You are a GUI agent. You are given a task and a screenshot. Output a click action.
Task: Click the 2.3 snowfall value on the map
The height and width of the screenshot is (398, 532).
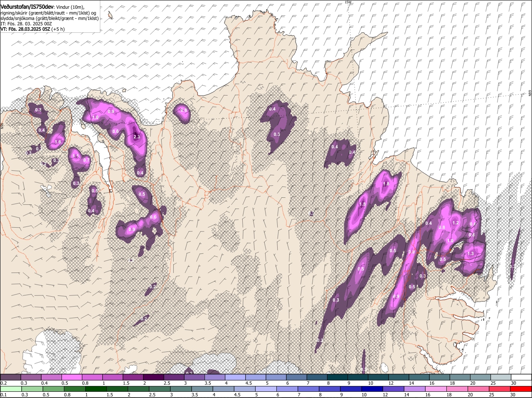click(137, 137)
